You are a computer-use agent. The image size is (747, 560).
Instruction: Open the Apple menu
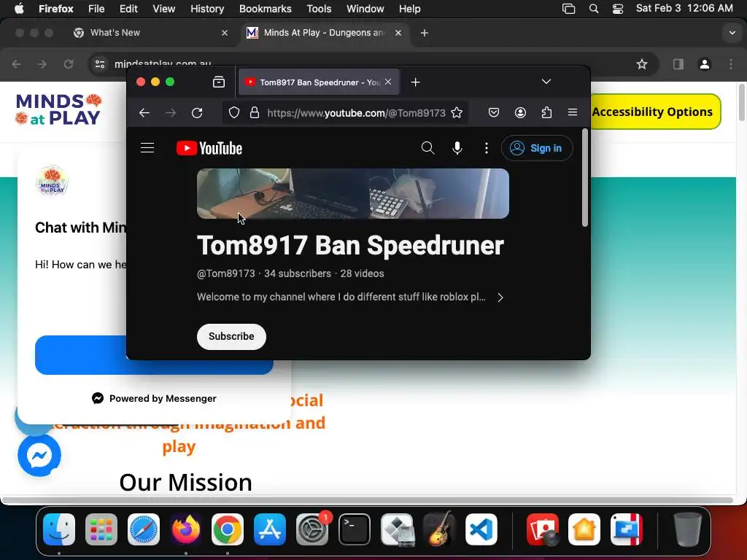(x=19, y=9)
